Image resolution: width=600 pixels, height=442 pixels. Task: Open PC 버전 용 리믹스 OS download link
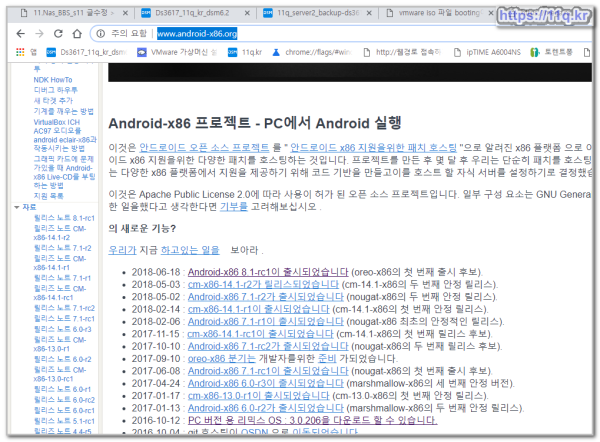312,420
